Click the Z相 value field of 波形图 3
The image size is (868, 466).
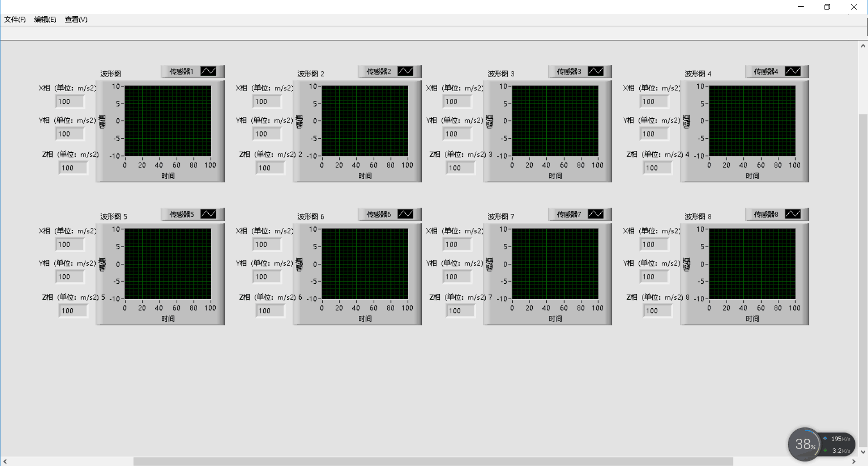(460, 168)
